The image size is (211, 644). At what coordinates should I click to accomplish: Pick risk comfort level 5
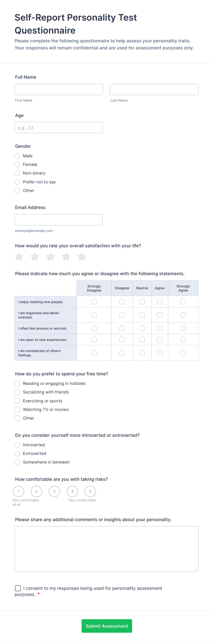click(x=90, y=491)
